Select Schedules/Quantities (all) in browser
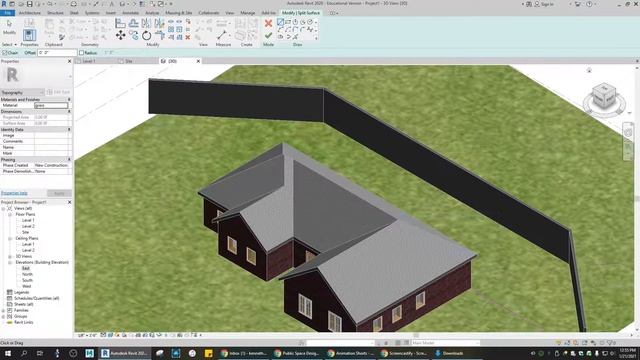 coord(37,298)
